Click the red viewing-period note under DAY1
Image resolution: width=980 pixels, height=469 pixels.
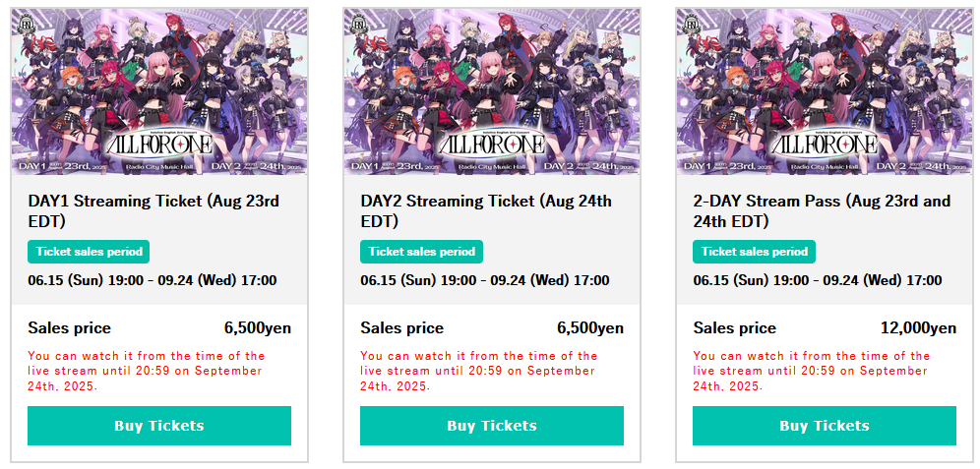(146, 371)
